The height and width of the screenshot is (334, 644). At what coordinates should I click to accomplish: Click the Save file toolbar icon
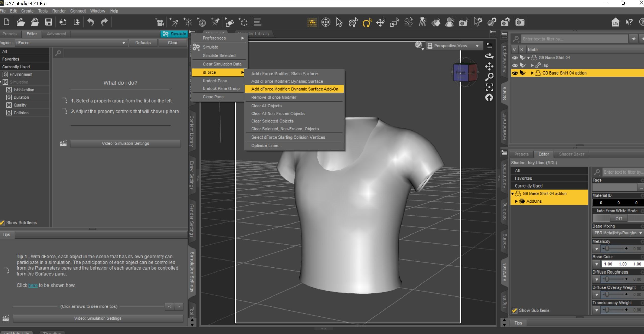pyautogui.click(x=48, y=22)
